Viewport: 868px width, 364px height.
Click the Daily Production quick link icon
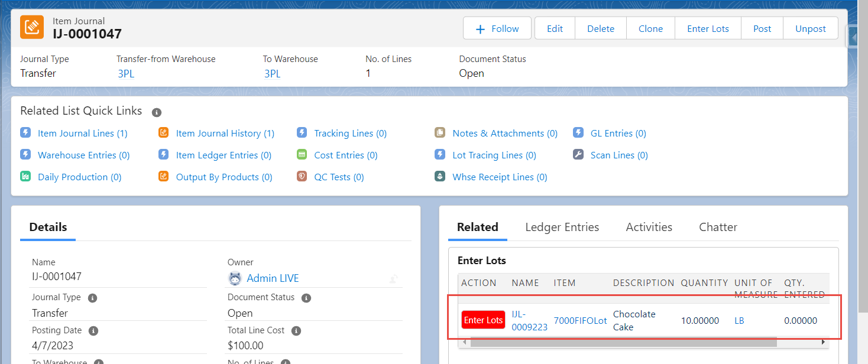(25, 177)
